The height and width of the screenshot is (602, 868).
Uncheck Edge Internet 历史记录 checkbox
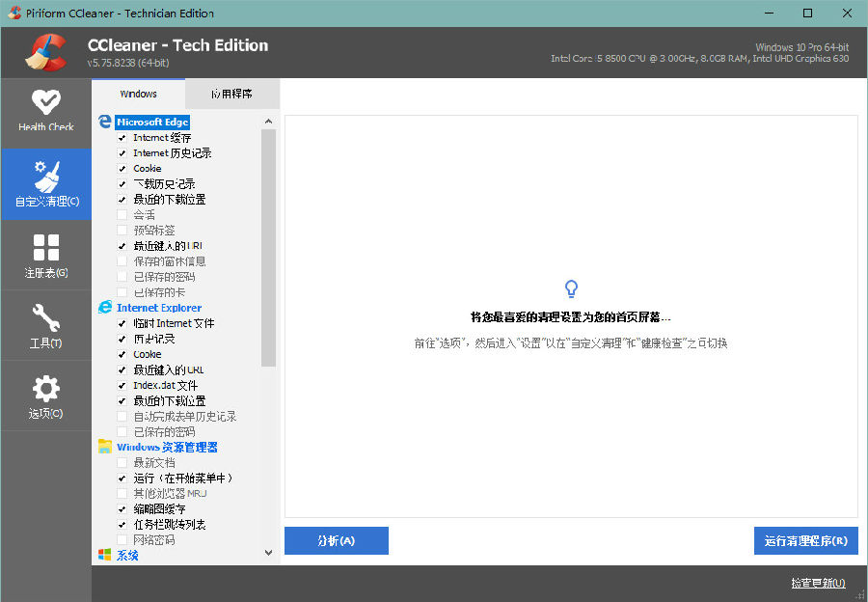click(x=122, y=152)
